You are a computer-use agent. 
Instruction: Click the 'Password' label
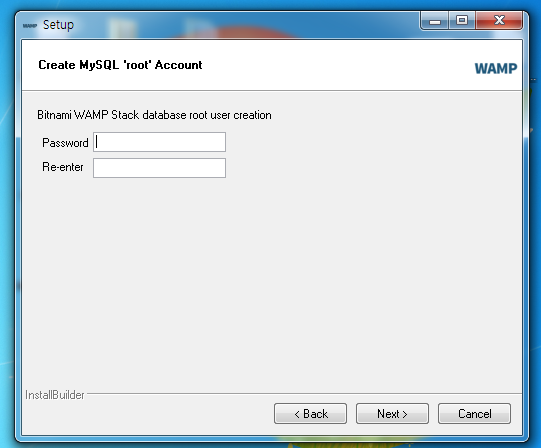(65, 143)
